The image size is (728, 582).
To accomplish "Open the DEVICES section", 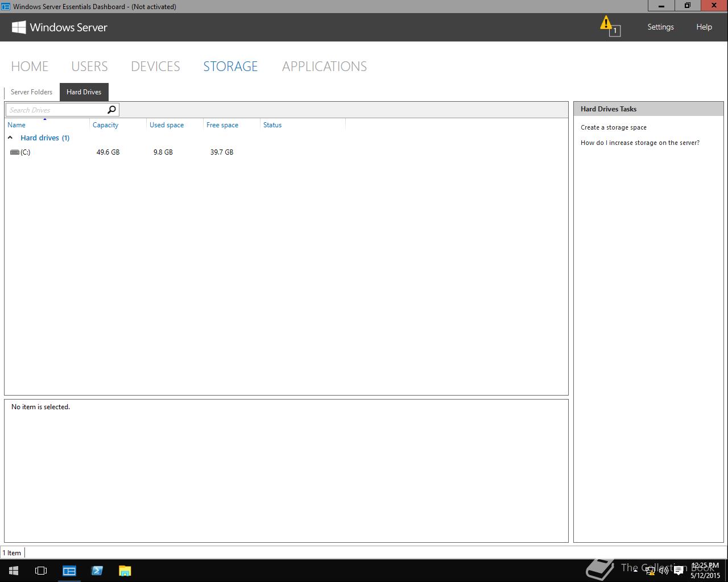I will pos(155,66).
